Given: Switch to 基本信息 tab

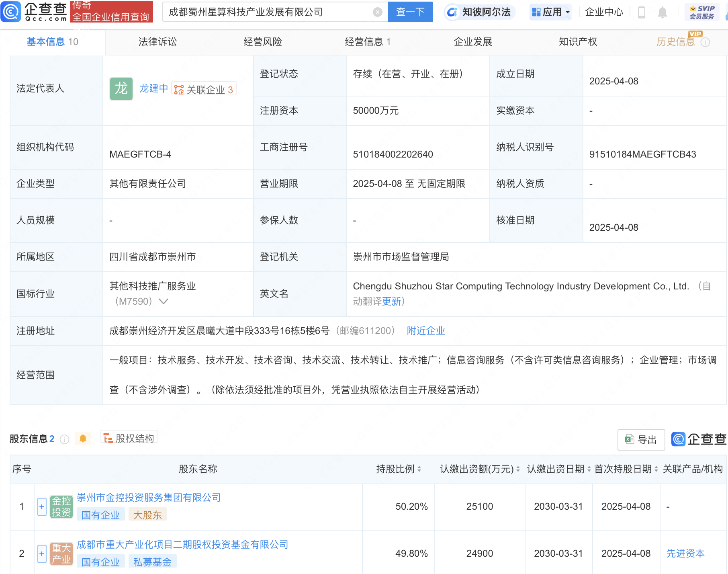Looking at the screenshot, I should [x=53, y=42].
